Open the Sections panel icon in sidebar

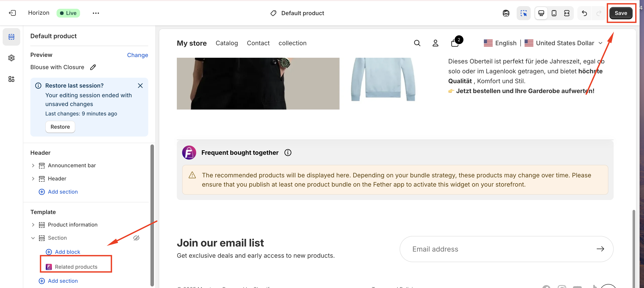[x=11, y=37]
